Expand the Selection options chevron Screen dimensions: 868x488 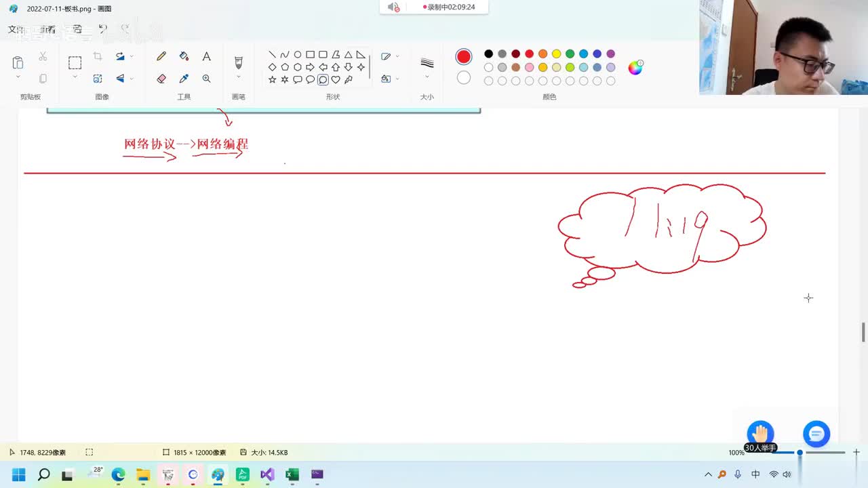75,77
